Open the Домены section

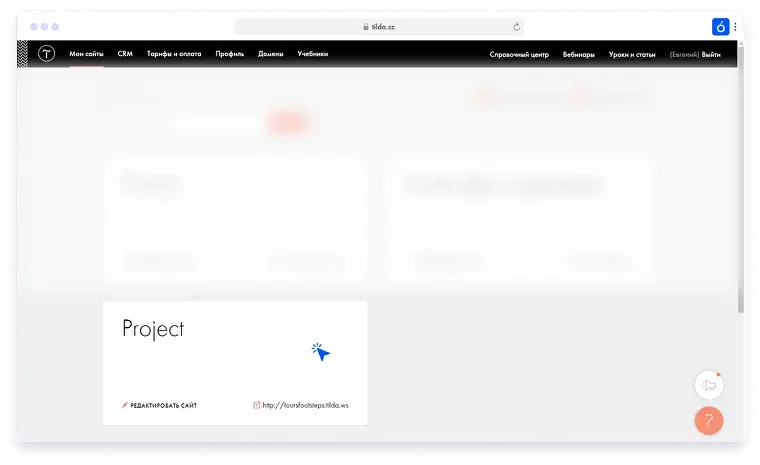[x=270, y=54]
